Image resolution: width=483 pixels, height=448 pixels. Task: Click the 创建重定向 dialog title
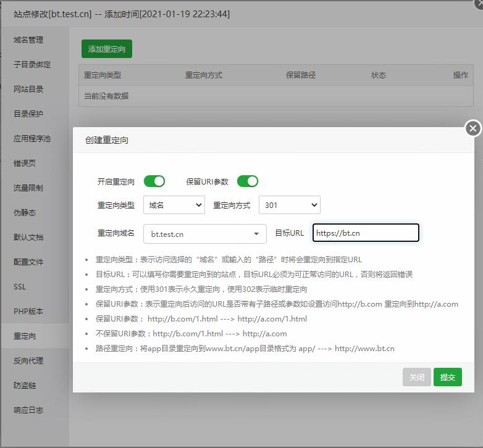pos(107,140)
